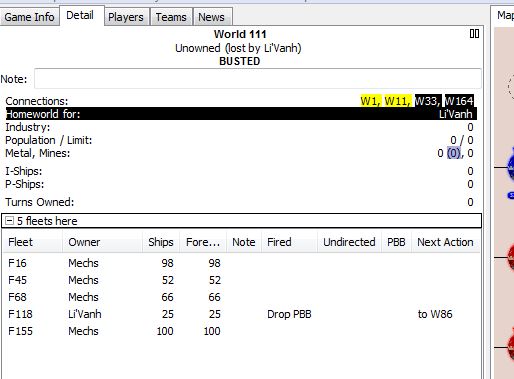The height and width of the screenshot is (379, 514).
Task: Select fleet row F68
Action: [241, 297]
